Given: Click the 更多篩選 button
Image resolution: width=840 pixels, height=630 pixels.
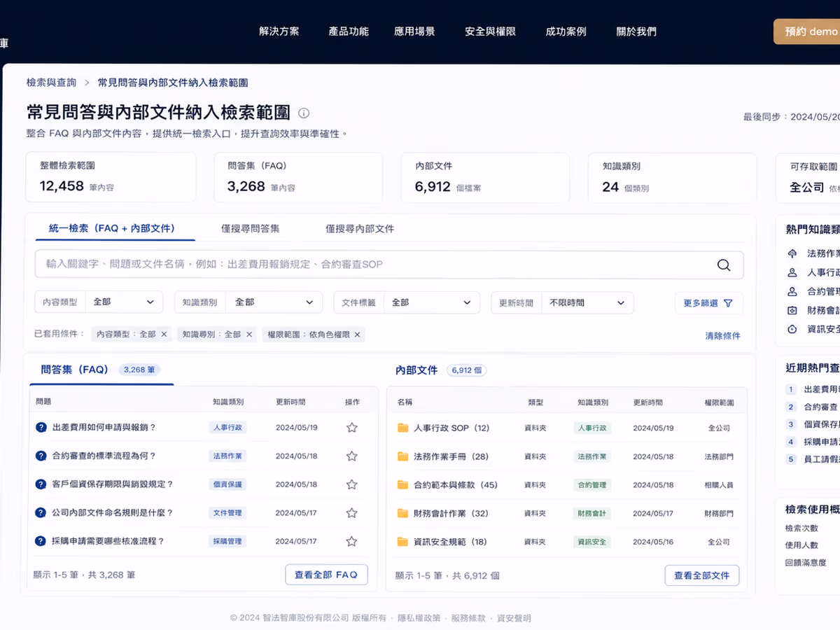Looking at the screenshot, I should pos(708,303).
